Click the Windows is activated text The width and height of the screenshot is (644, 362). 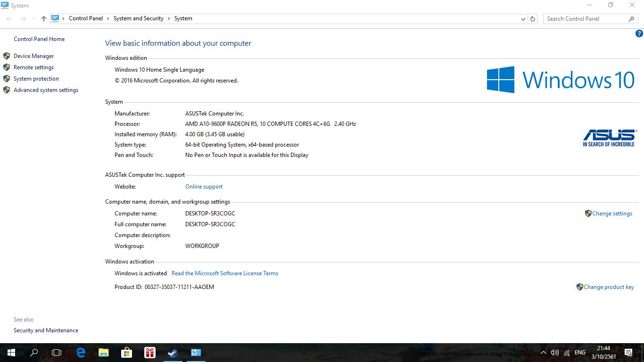(140, 273)
